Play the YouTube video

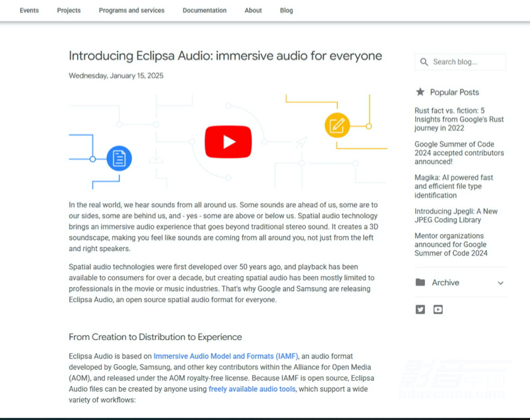(228, 142)
